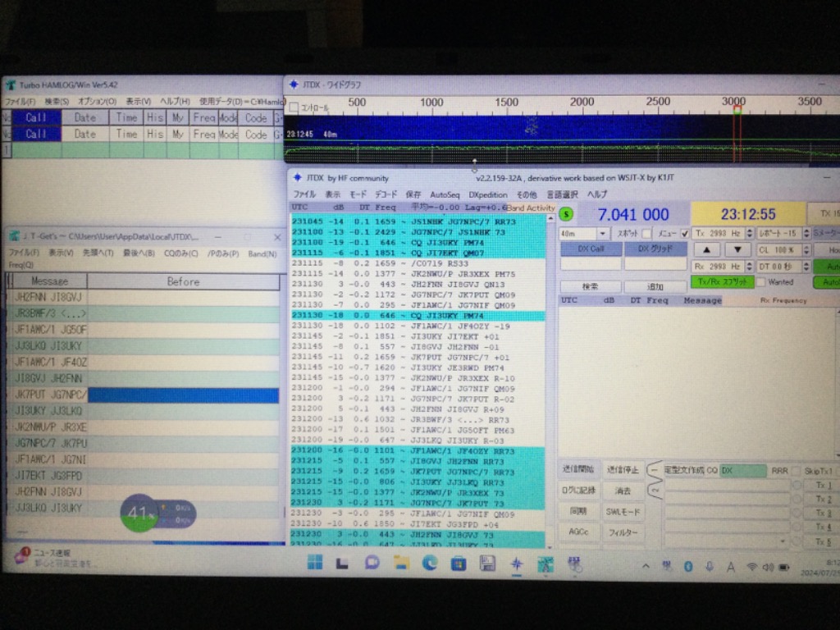Open the Turbo HAMLOG taskbar icon
The width and height of the screenshot is (840, 630).
[x=546, y=564]
